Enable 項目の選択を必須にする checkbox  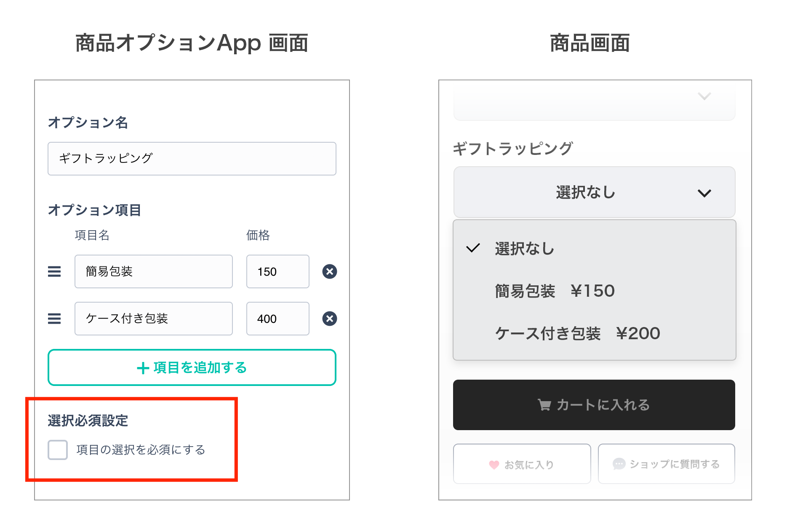[x=58, y=450]
